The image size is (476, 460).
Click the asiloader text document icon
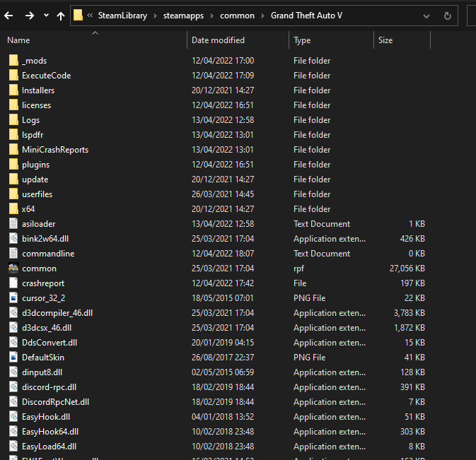coord(13,224)
